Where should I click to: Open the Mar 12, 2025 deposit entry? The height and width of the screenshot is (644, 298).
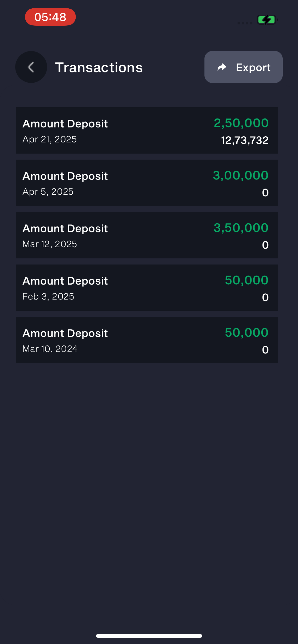[147, 235]
